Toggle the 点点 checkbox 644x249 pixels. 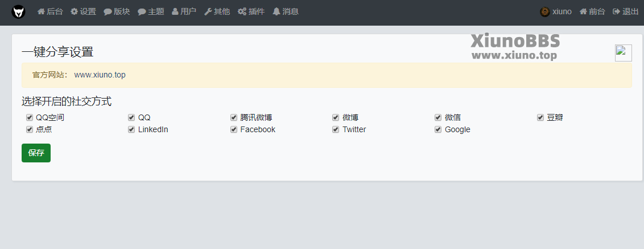coord(29,129)
